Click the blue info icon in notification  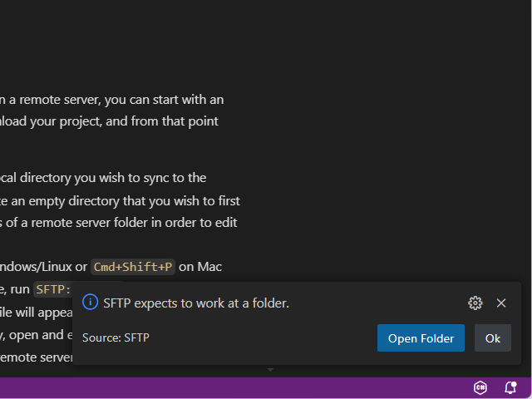[91, 303]
